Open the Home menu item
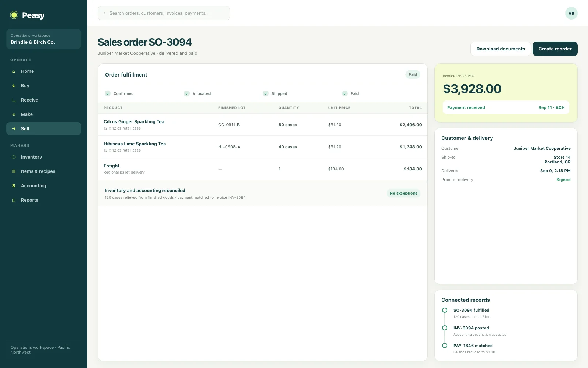Screen dimensions: 588x368 click(x=44, y=71)
